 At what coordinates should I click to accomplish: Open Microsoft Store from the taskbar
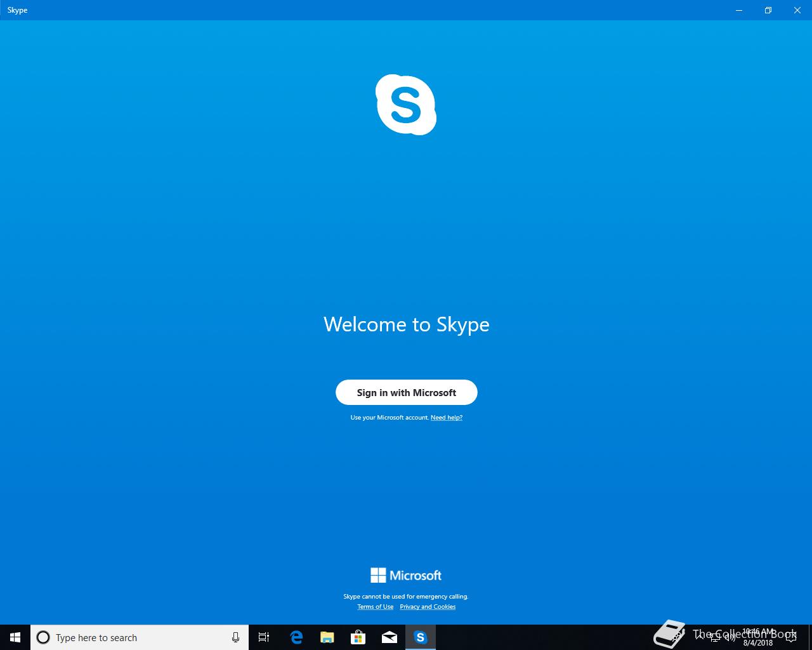pos(358,637)
